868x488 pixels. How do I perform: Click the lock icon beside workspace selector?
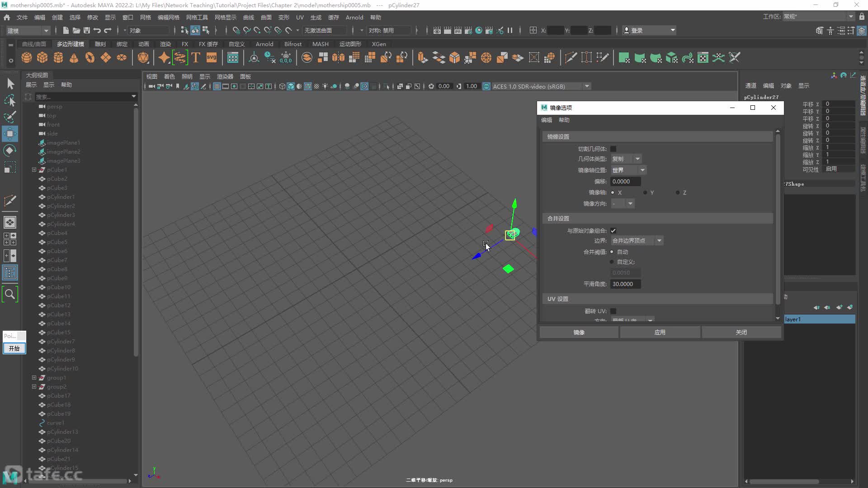click(862, 17)
